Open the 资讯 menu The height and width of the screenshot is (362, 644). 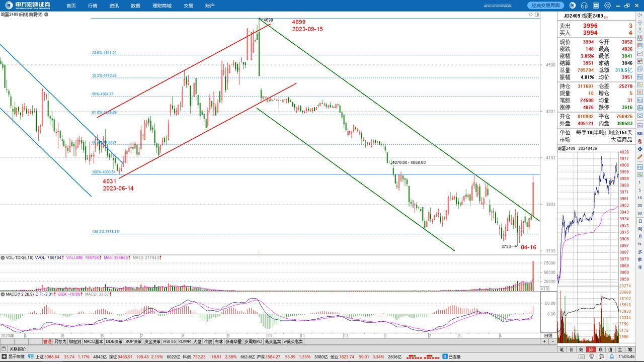(114, 6)
